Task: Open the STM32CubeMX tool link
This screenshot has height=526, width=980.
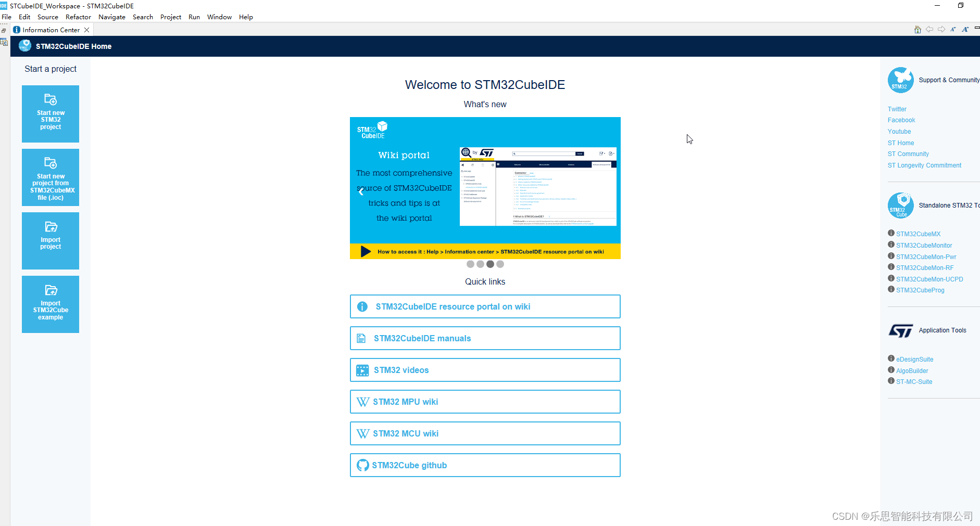Action: 918,234
